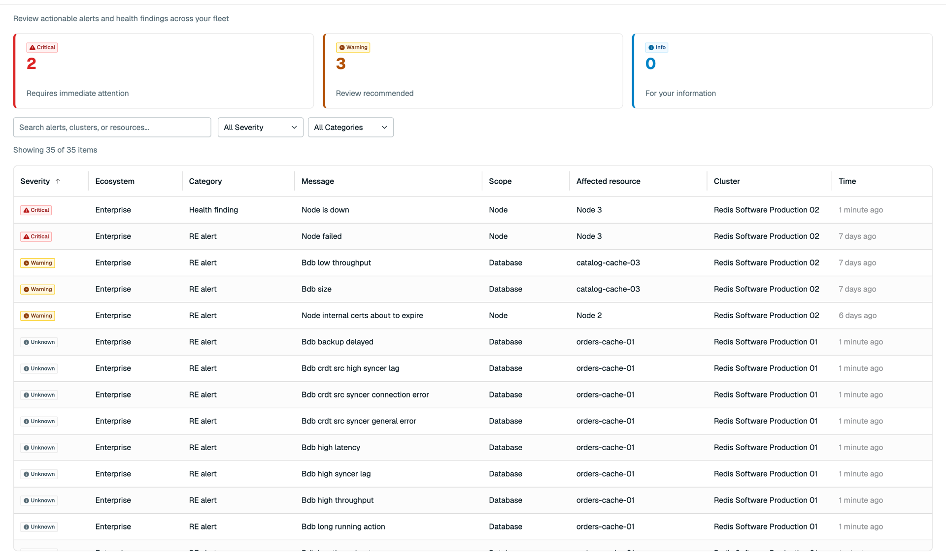The height and width of the screenshot is (560, 946).
Task: Click the Severity sort arrow icon
Action: (x=58, y=181)
